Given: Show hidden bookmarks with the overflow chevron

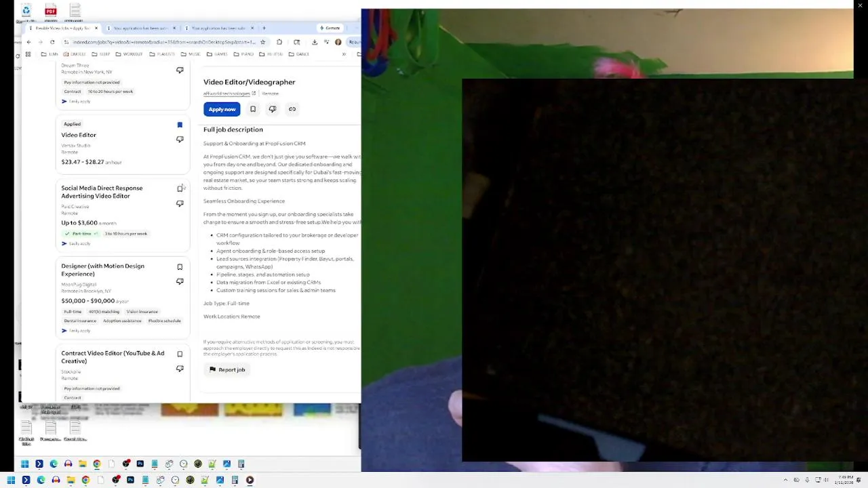Looking at the screenshot, I should pos(344,54).
